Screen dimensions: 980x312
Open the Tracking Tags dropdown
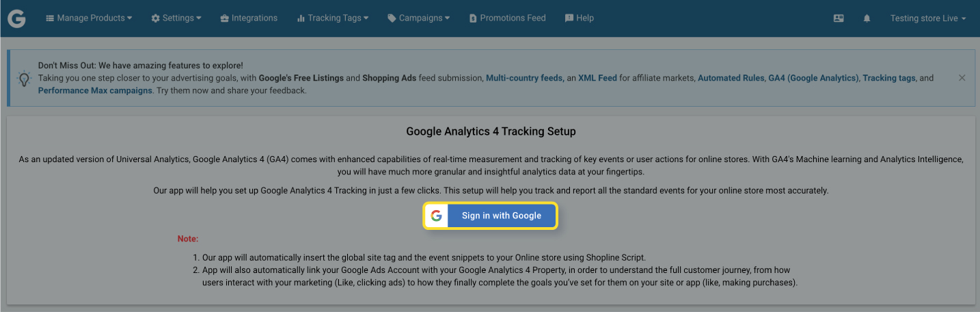333,18
